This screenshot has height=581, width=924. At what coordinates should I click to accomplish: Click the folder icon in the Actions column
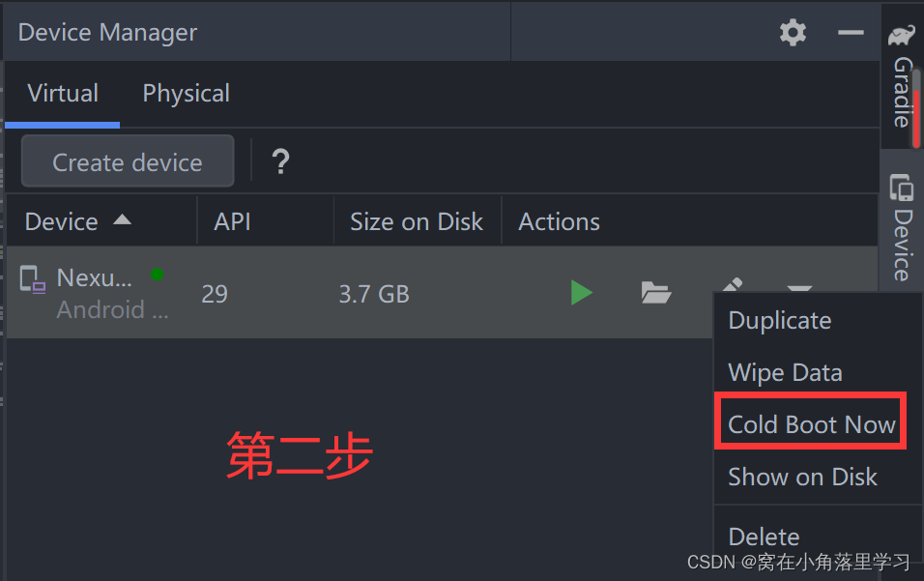pyautogui.click(x=656, y=293)
